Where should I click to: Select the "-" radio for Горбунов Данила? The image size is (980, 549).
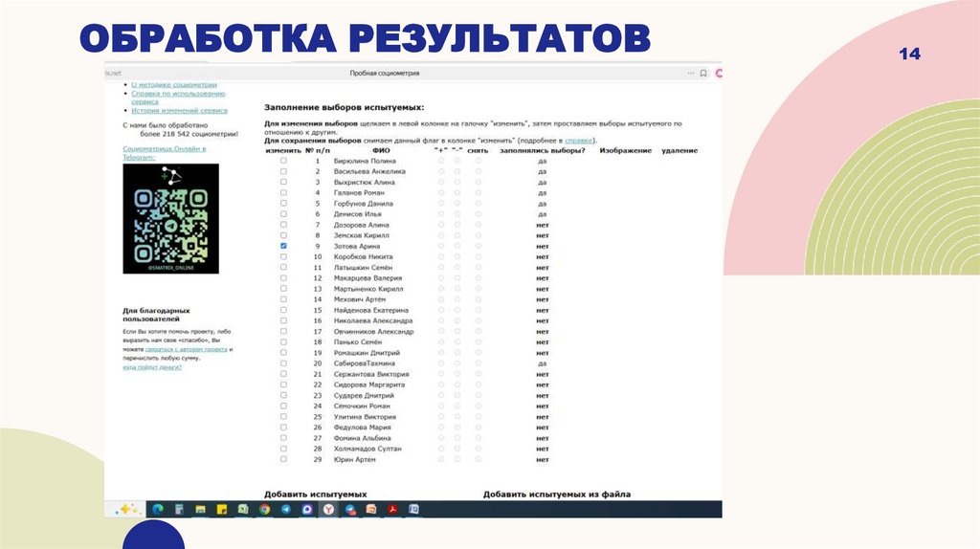click(457, 203)
